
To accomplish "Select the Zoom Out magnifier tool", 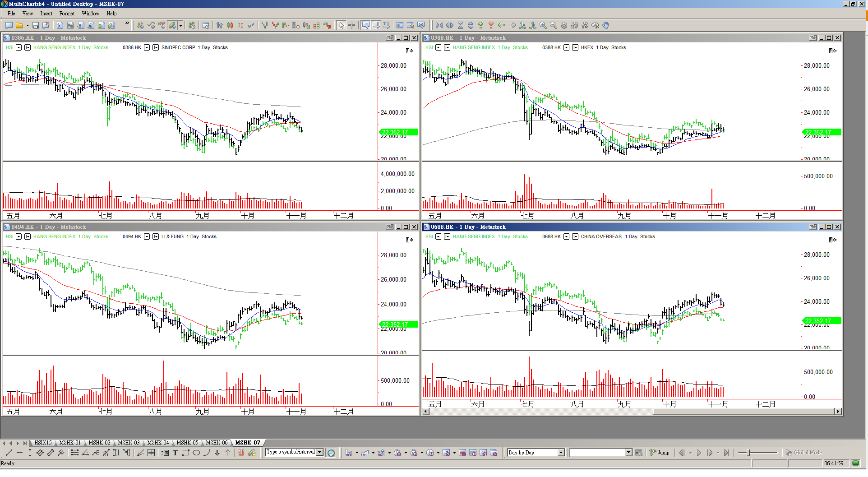I will click(x=554, y=25).
